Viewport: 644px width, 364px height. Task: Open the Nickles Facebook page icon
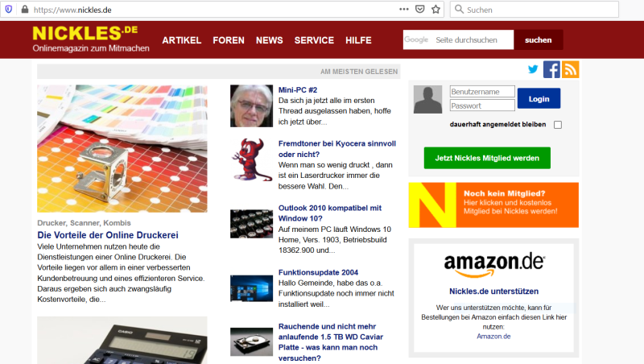click(551, 69)
